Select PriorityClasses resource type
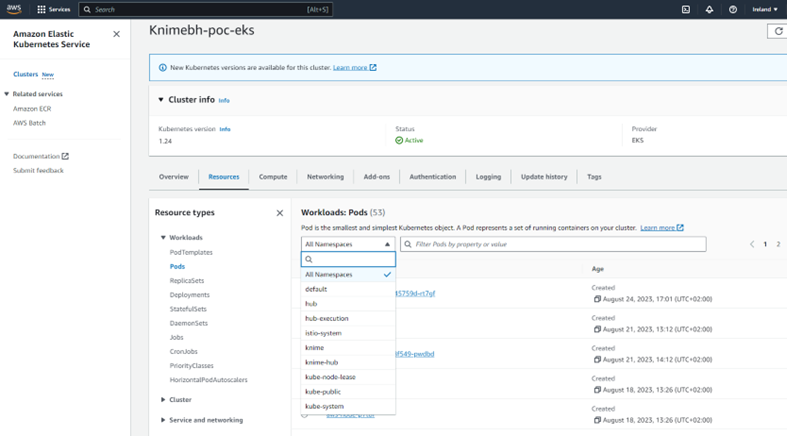The image size is (787, 436). [192, 366]
